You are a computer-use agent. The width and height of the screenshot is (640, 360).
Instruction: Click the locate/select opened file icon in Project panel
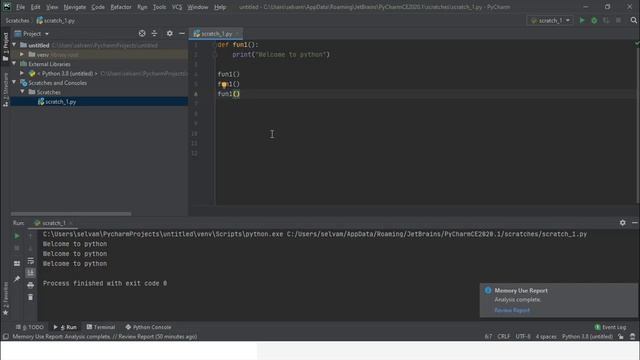(142, 33)
